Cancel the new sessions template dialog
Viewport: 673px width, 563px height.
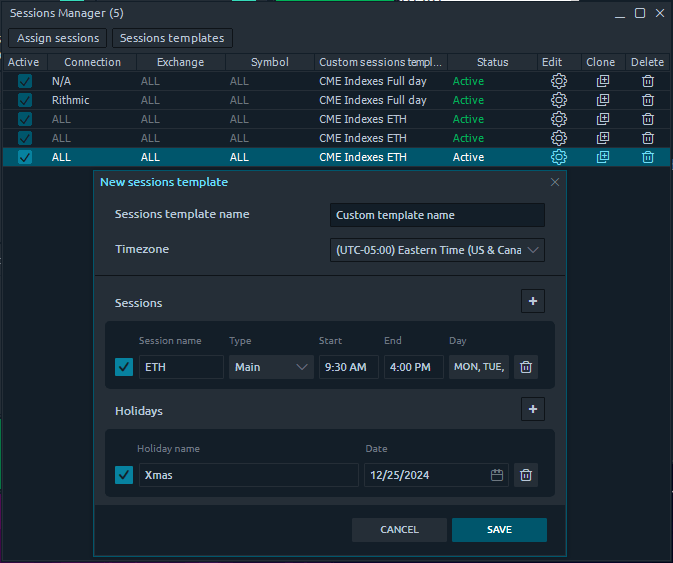pyautogui.click(x=399, y=529)
